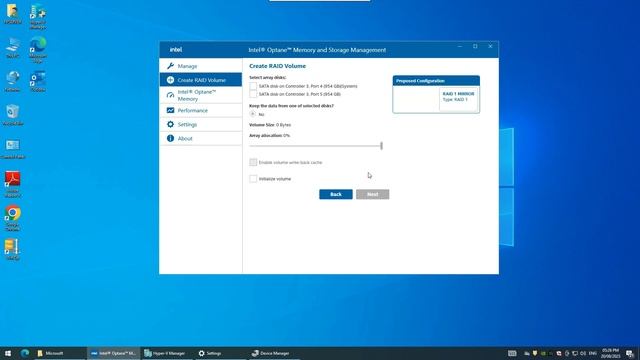Image resolution: width=640 pixels, height=360 pixels.
Task: Go to the Manage menu item
Action: point(201,66)
